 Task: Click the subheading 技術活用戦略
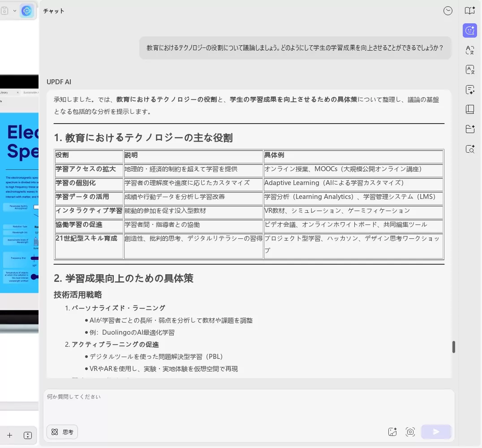tap(78, 295)
